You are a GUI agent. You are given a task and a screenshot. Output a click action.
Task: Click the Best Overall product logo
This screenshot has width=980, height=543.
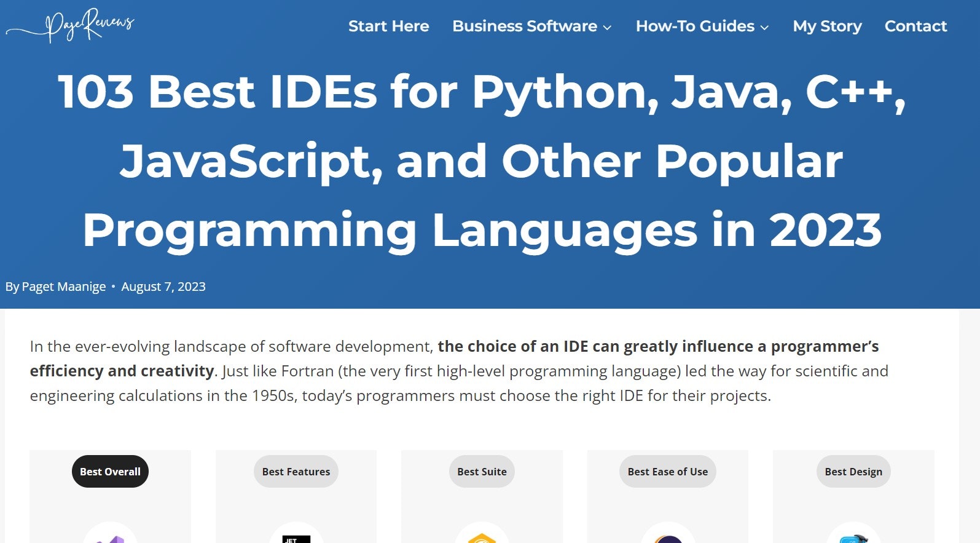click(x=111, y=534)
